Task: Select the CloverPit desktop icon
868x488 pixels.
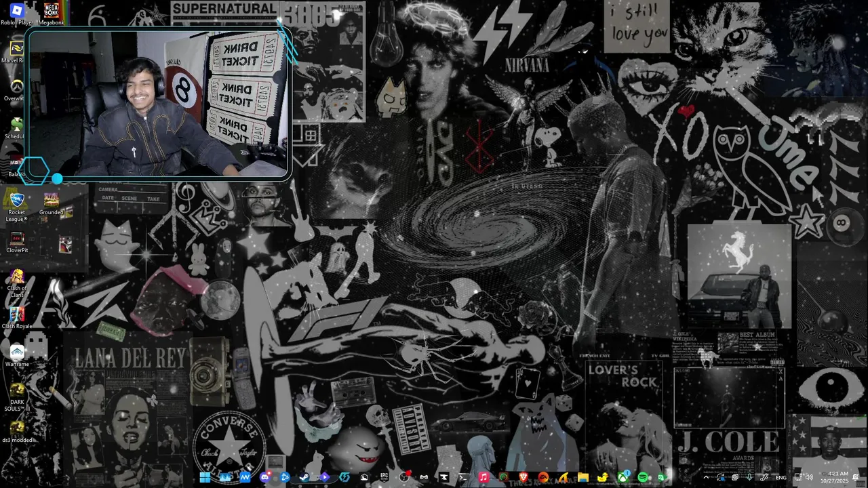Action: (17, 242)
